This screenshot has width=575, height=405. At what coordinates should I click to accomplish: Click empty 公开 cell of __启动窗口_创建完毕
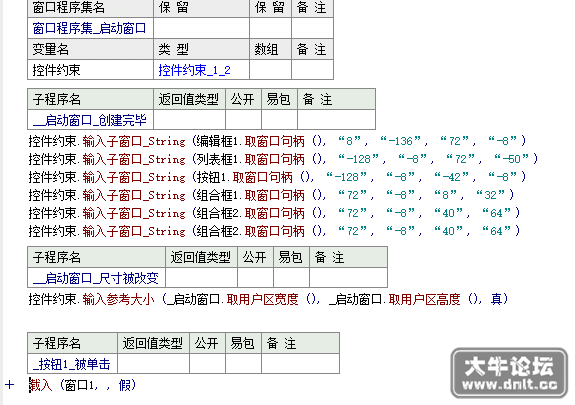pos(243,120)
